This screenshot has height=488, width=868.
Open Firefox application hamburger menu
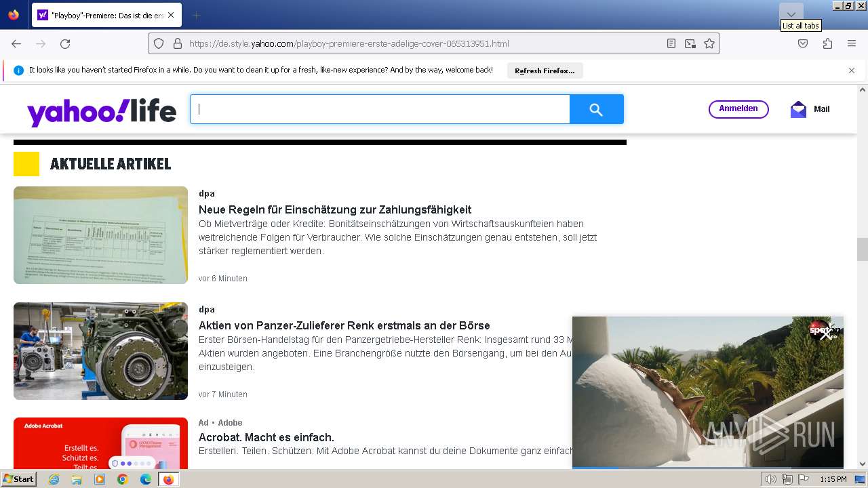click(852, 43)
